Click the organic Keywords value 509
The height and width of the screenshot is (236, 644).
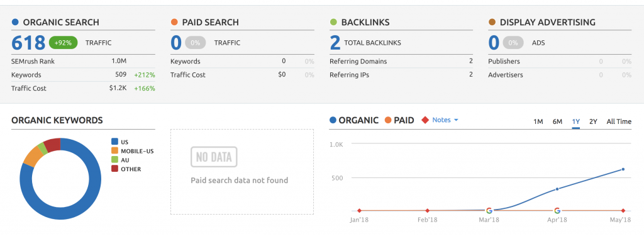click(121, 75)
